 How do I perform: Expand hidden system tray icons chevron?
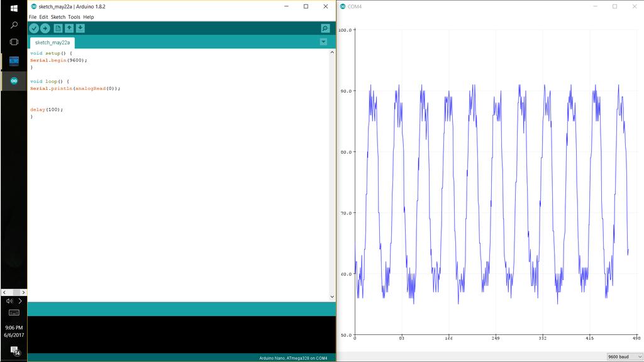(x=19, y=300)
